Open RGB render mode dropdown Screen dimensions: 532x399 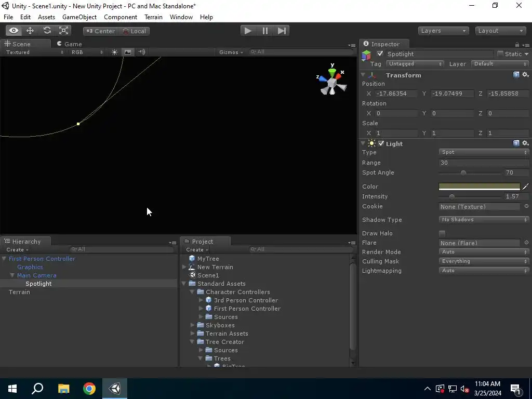coord(87,52)
